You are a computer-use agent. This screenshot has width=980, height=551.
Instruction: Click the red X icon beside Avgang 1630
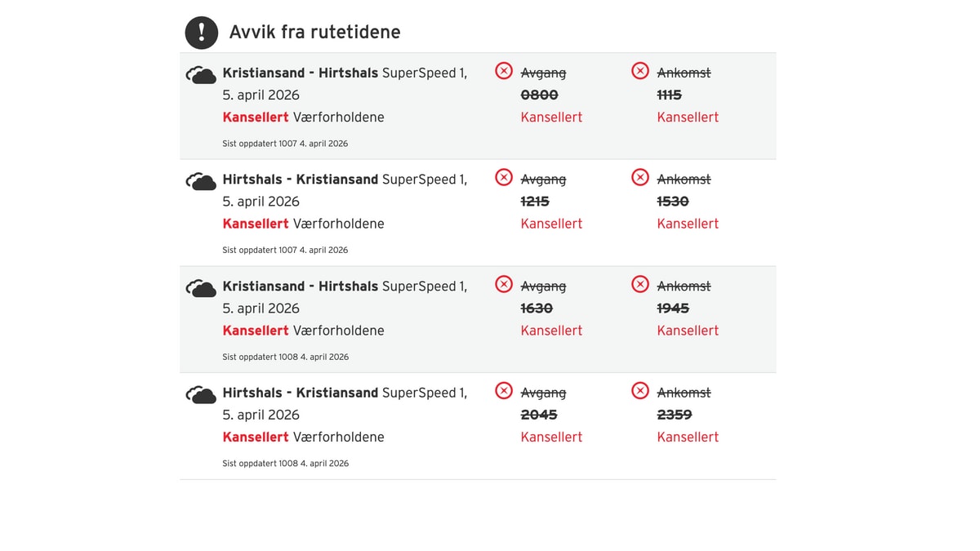504,284
